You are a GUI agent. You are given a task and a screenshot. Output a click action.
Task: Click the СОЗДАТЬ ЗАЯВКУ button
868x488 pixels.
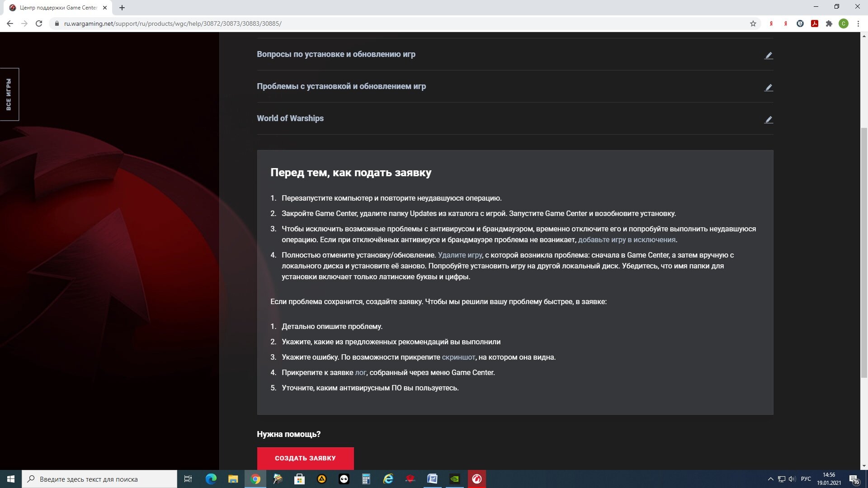[x=305, y=458]
